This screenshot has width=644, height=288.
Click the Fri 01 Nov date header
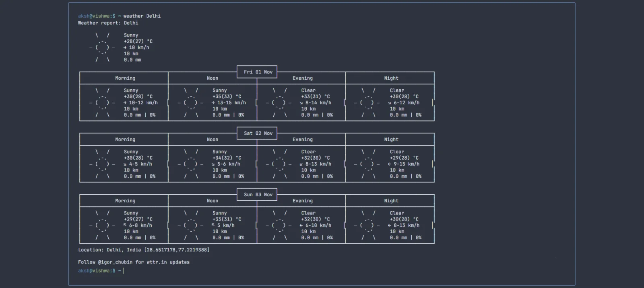[x=258, y=72]
